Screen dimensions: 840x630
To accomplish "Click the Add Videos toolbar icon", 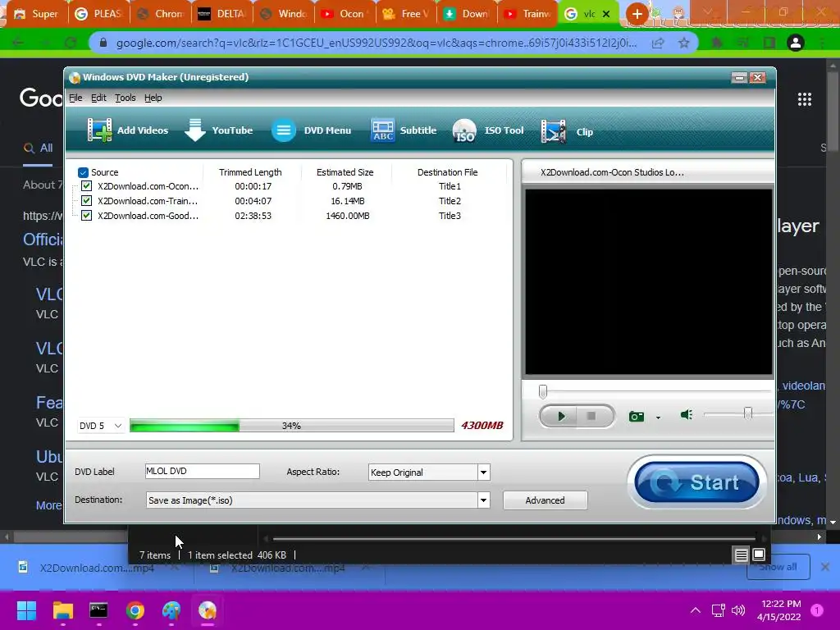I will click(99, 130).
